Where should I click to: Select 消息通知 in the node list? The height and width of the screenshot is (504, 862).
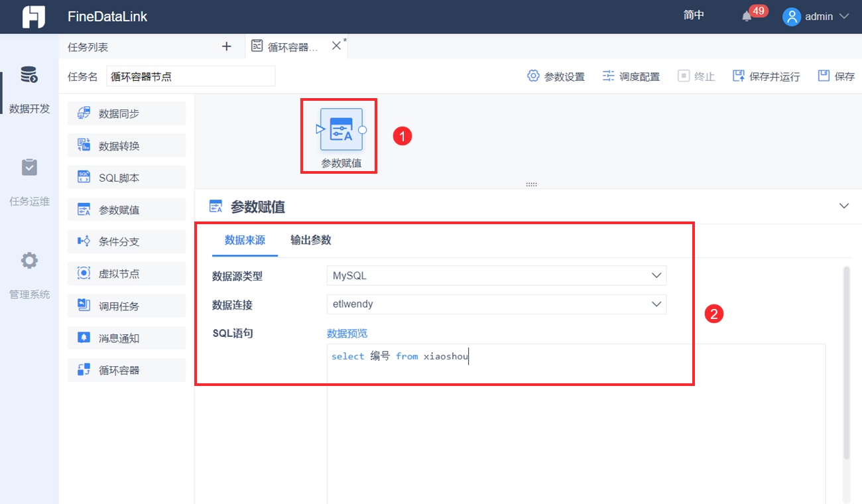[x=127, y=338]
